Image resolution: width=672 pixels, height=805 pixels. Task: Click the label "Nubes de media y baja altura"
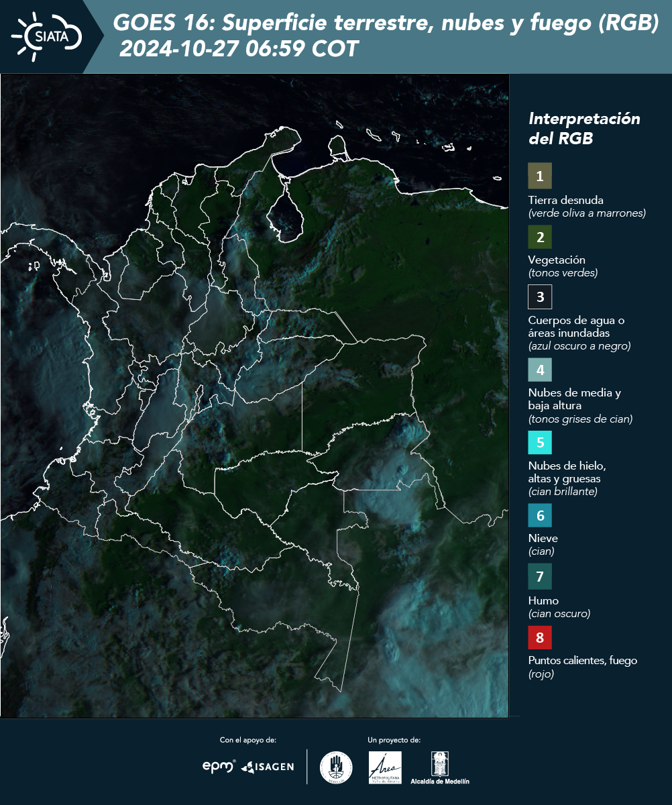575,400
